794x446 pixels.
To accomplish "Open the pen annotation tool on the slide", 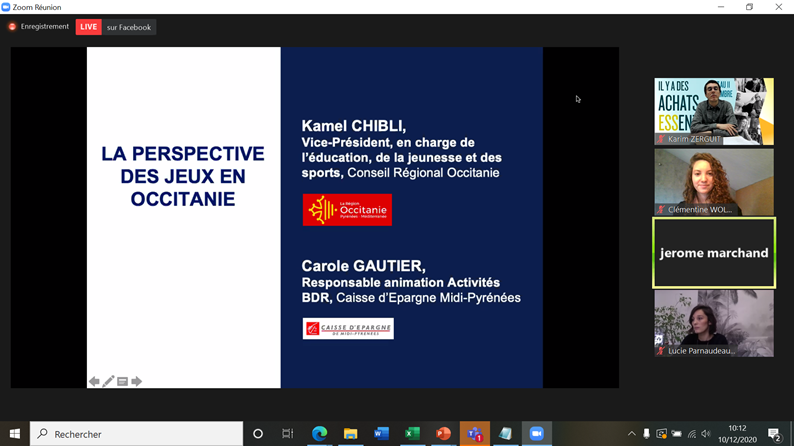I will [108, 381].
